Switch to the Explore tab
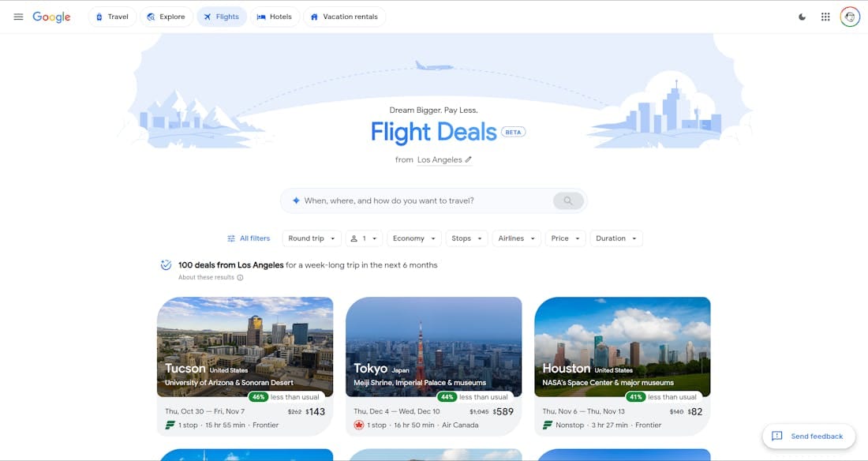This screenshot has height=461, width=868. (166, 17)
